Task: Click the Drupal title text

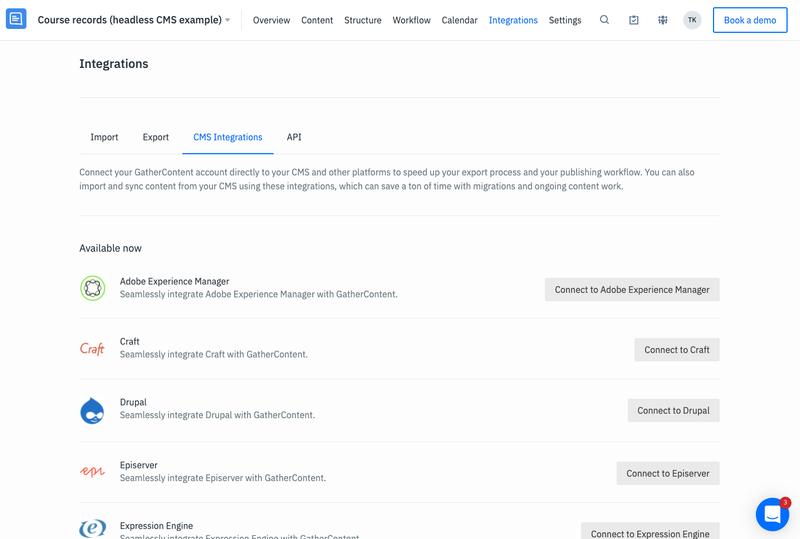Action: pyautogui.click(x=133, y=402)
